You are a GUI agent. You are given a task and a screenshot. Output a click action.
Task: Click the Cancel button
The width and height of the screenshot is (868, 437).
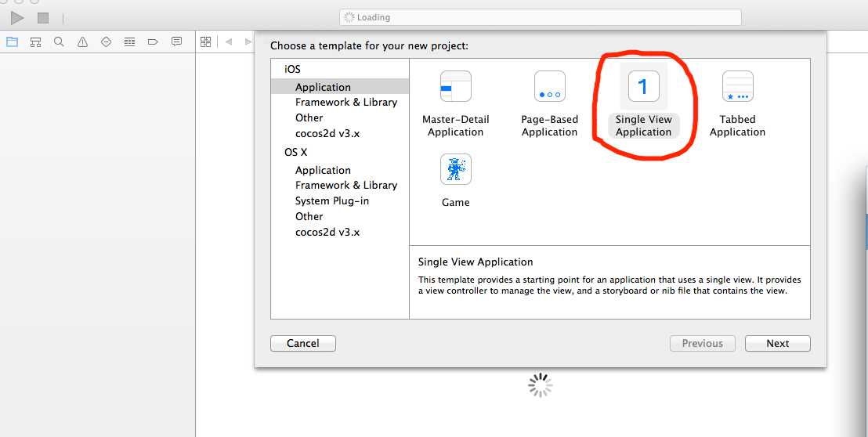pos(303,344)
